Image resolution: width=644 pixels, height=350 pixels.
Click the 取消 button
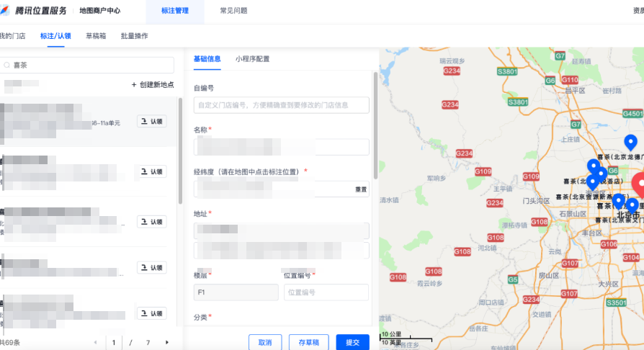coord(265,342)
